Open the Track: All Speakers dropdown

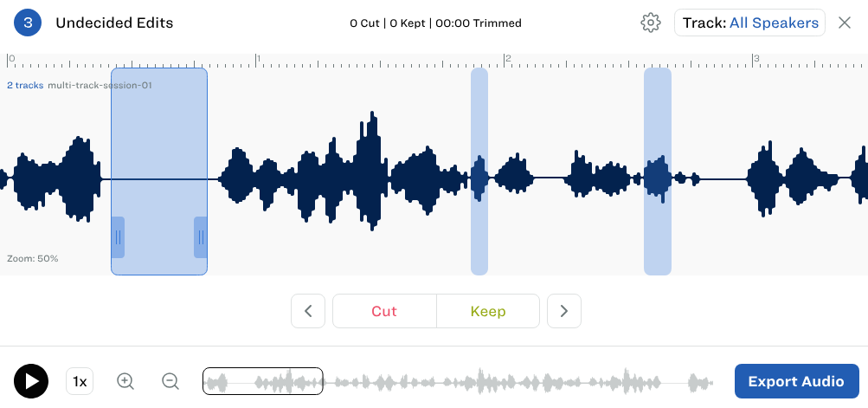click(x=749, y=23)
